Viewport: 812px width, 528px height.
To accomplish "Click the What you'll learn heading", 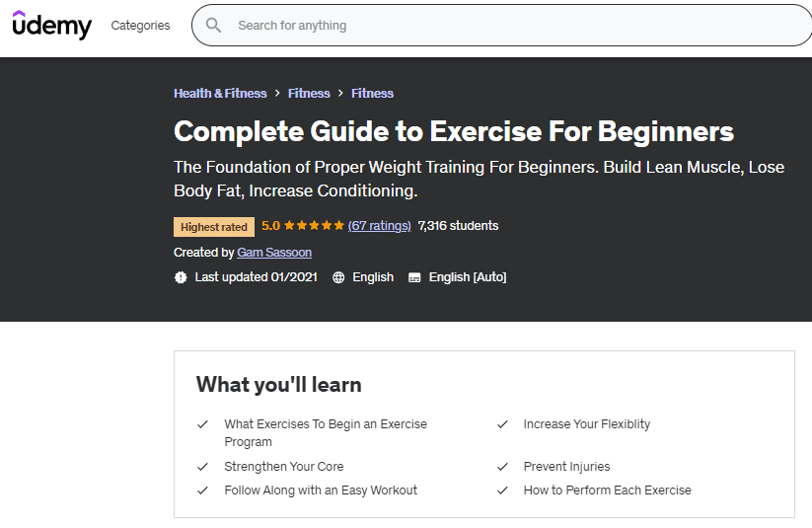I will [x=279, y=384].
